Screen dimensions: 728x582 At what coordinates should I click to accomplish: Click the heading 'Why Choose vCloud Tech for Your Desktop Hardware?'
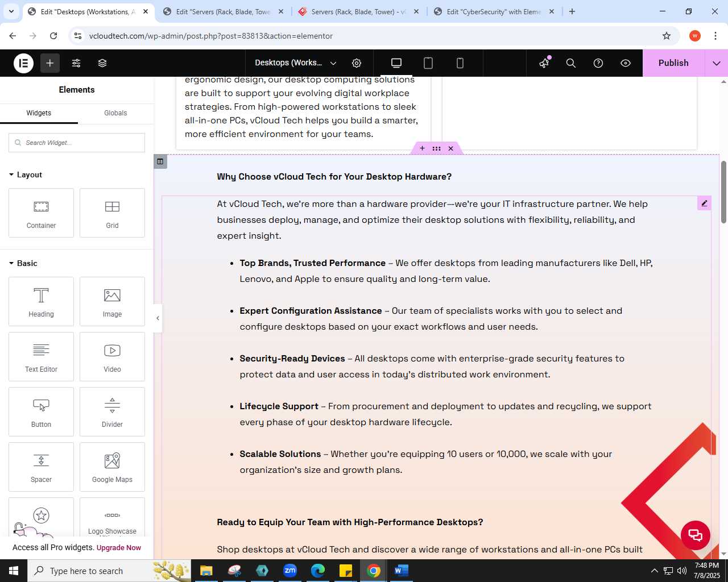[334, 177]
